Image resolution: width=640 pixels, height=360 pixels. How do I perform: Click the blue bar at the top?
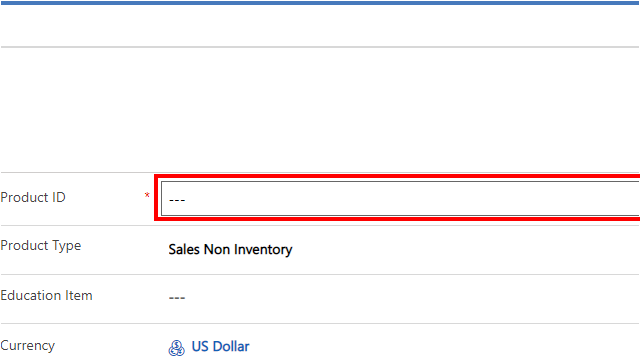[x=320, y=3]
